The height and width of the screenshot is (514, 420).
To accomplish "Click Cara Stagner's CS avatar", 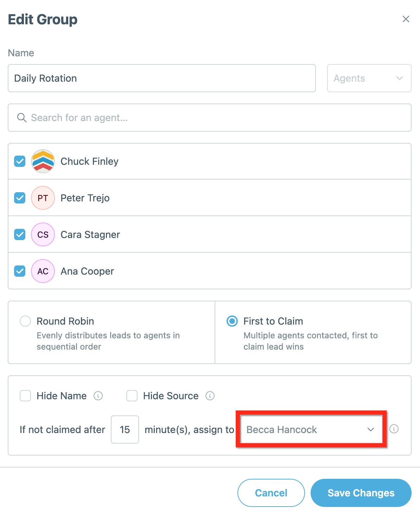I will click(43, 234).
